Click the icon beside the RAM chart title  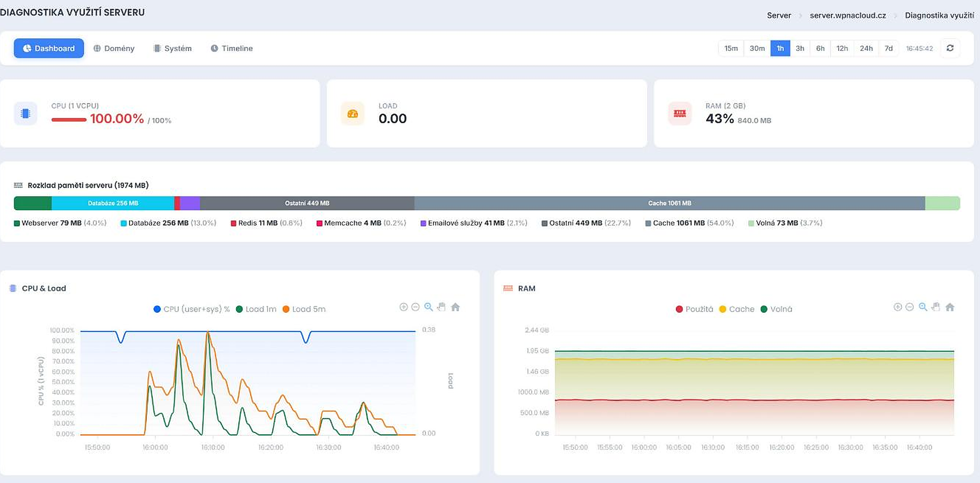(x=508, y=288)
